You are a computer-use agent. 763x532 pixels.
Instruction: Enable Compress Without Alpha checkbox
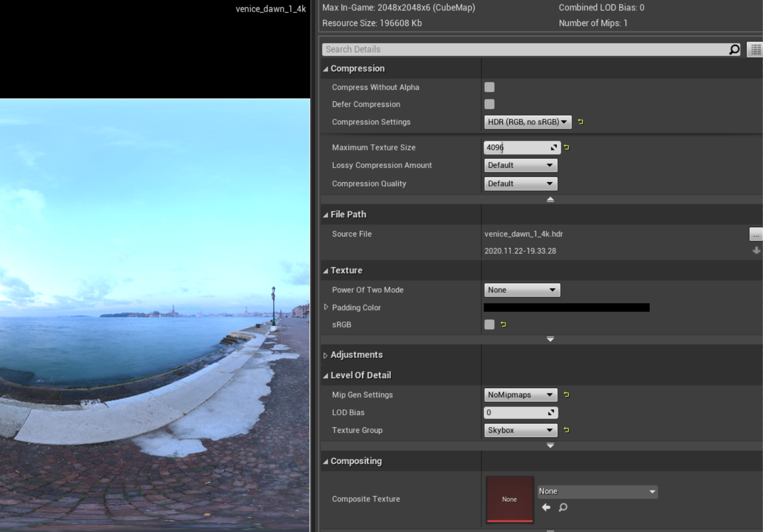tap(489, 87)
